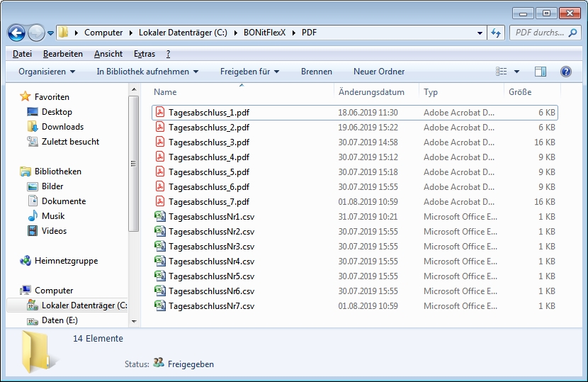Open Dokumente library

click(x=64, y=201)
